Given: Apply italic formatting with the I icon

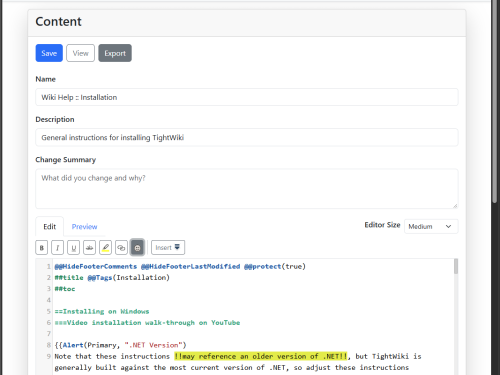Looking at the screenshot, I should pos(58,248).
